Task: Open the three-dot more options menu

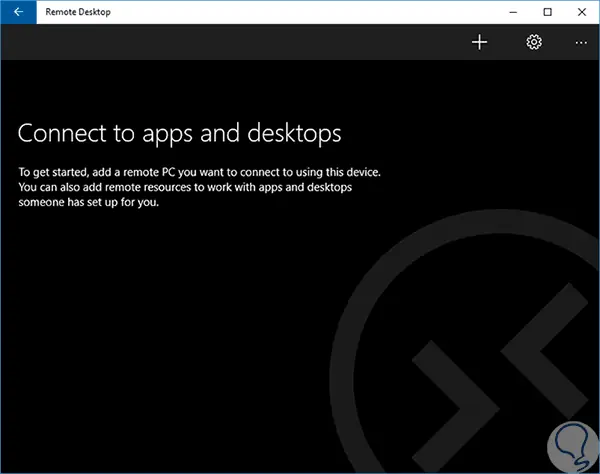Action: 581,43
